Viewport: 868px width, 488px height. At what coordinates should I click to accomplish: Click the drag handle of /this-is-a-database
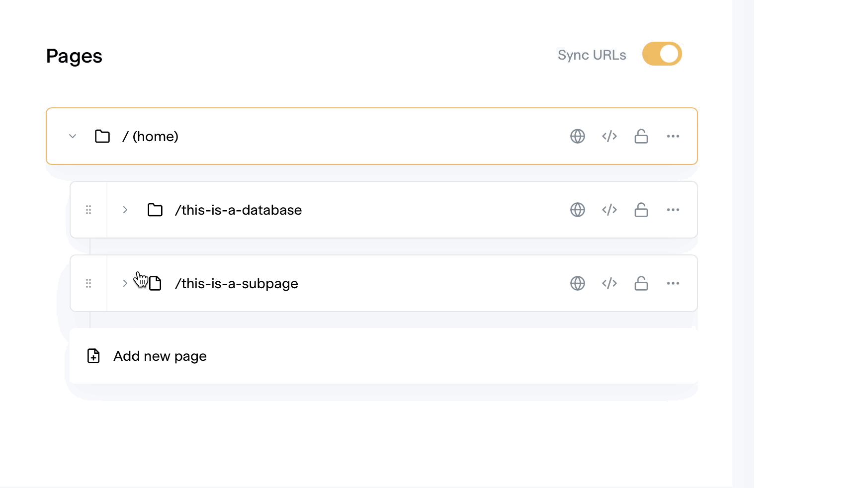(88, 210)
